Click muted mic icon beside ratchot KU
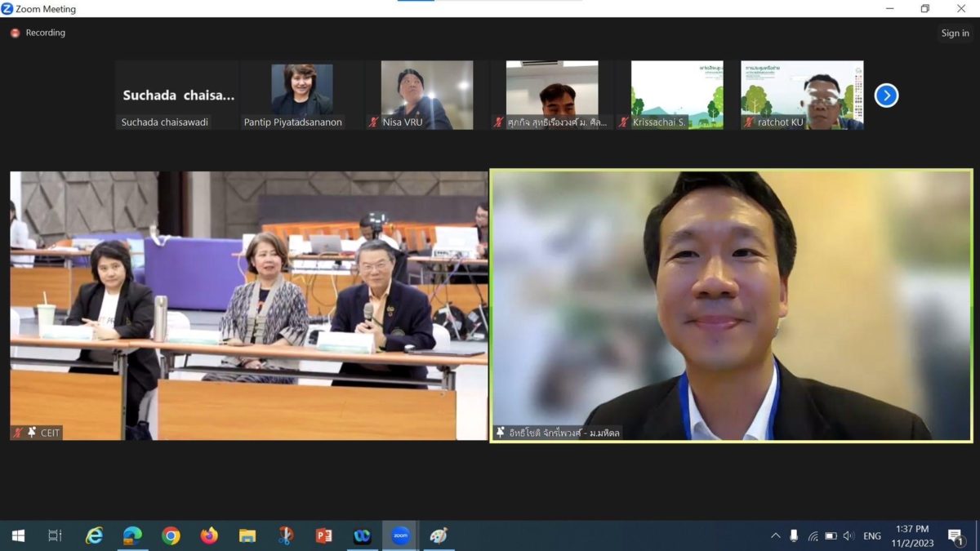 point(749,122)
